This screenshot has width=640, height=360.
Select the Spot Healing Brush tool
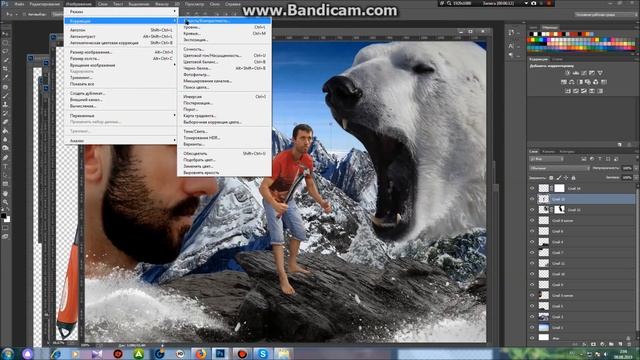tap(5, 87)
